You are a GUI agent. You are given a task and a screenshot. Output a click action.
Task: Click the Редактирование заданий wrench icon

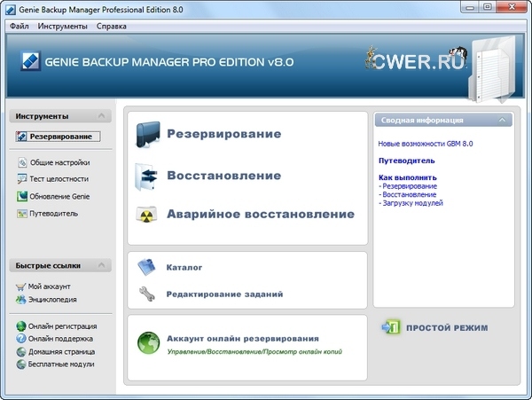click(x=148, y=294)
